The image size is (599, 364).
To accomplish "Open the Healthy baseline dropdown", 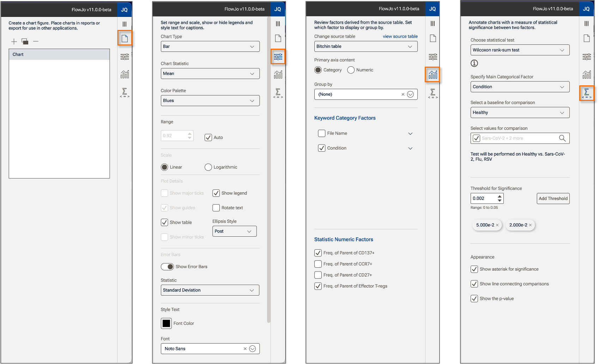I will [520, 113].
